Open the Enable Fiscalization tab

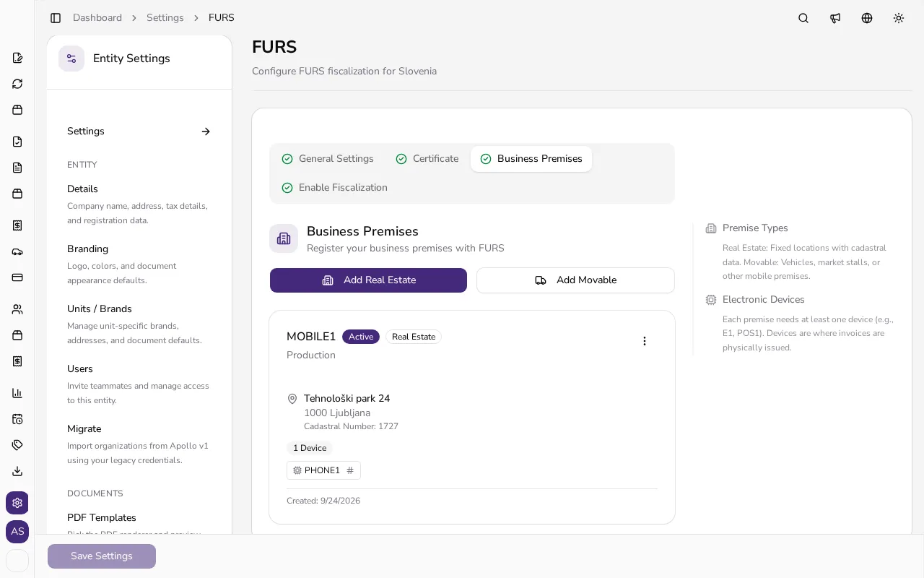point(335,188)
